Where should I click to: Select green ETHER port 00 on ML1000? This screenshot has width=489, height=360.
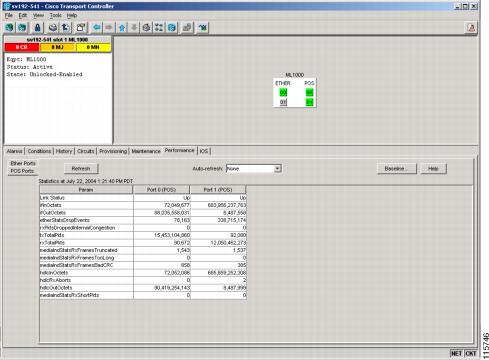(283, 92)
